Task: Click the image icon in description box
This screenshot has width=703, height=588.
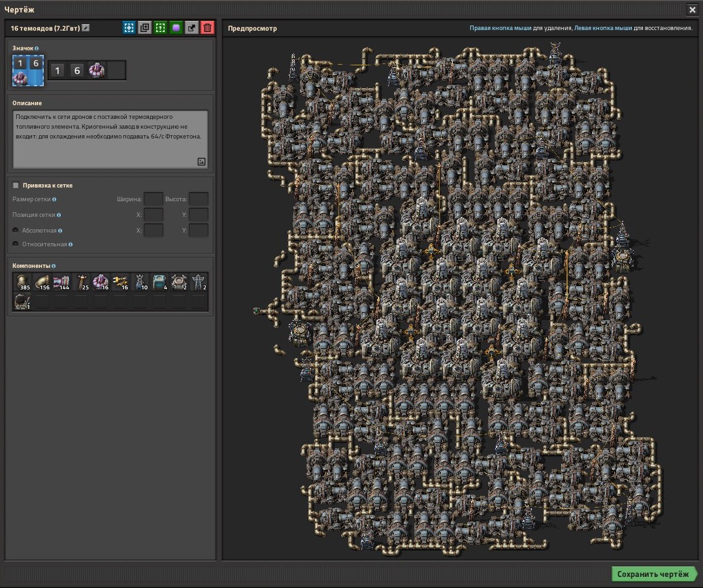Action: coord(202,162)
